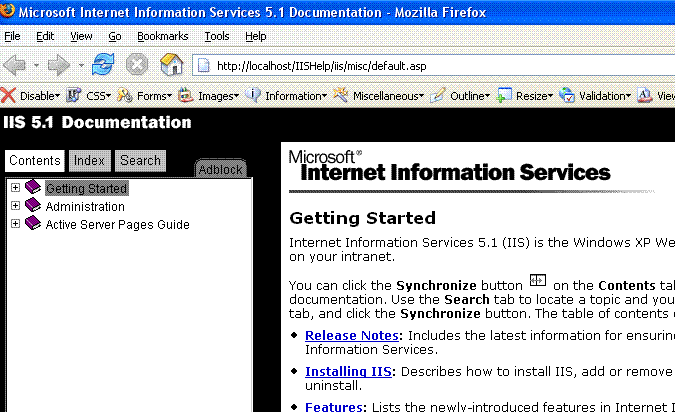Go back with the Back arrow

tap(15, 65)
